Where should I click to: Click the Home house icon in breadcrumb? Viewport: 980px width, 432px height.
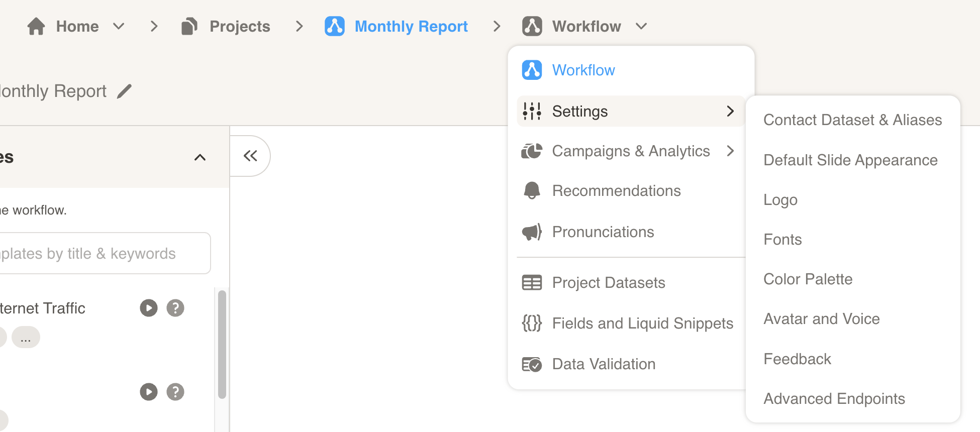tap(36, 26)
